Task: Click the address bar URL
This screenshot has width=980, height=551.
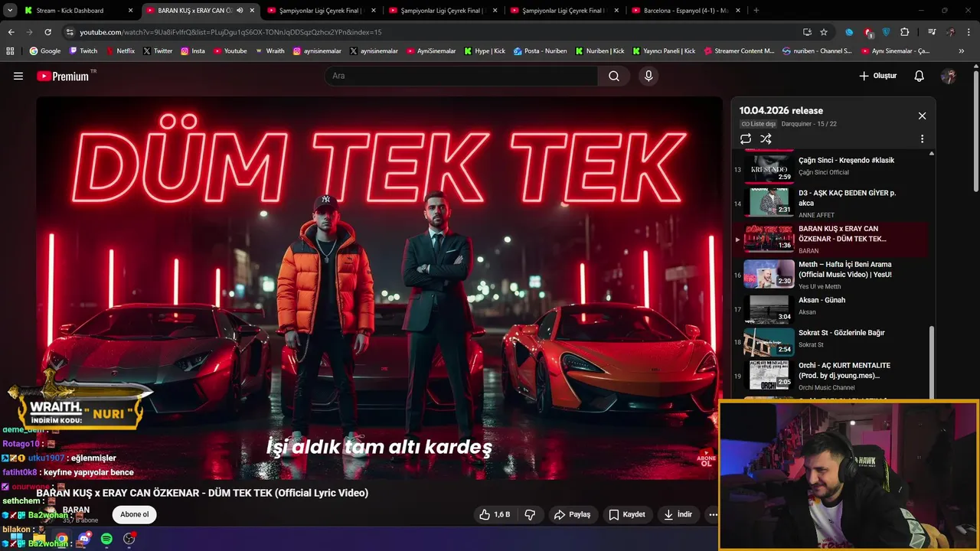Action: [230, 32]
